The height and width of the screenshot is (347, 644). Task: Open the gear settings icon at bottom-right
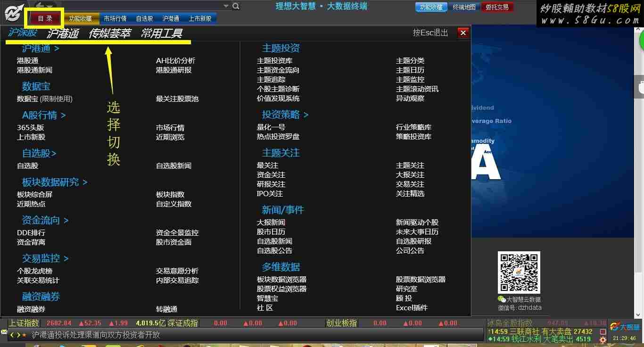[603, 339]
